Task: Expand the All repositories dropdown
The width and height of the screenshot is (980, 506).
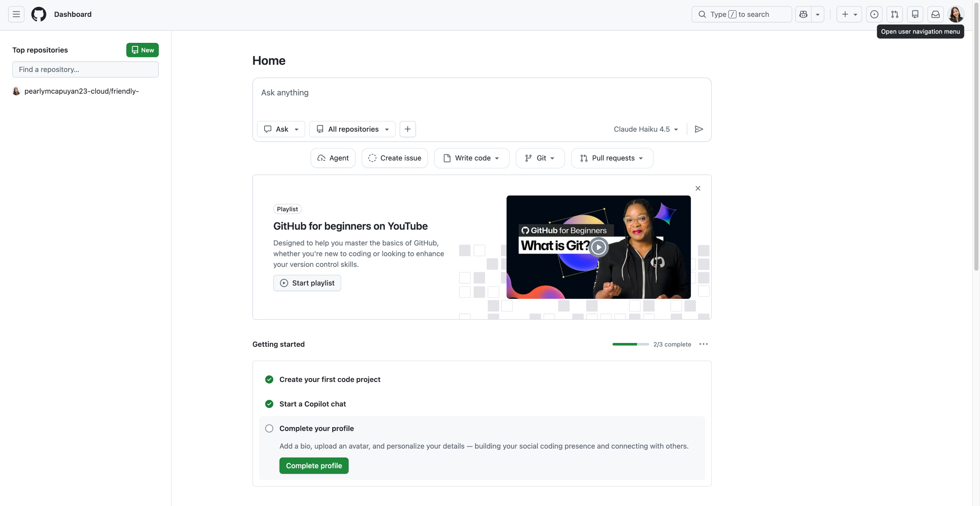Action: (x=353, y=129)
